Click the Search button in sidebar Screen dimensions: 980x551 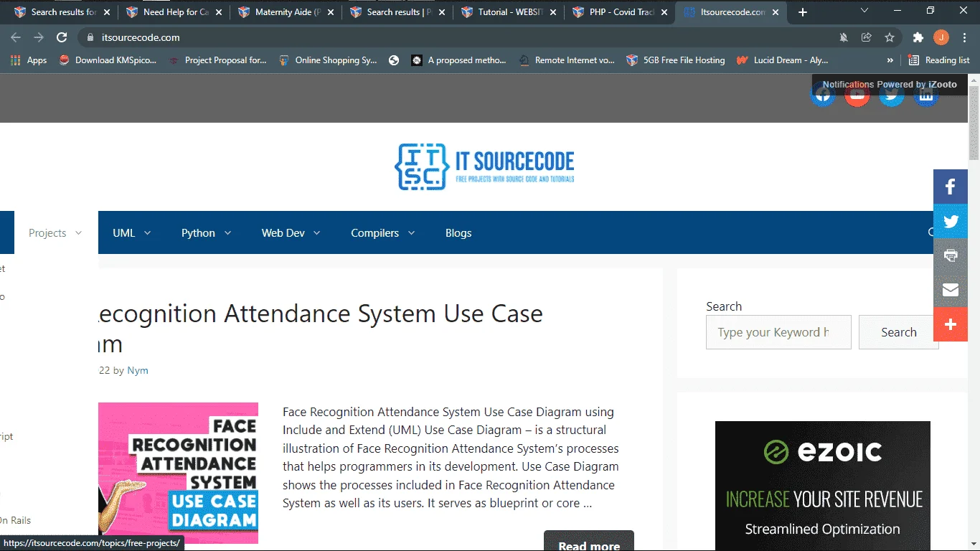[898, 332]
